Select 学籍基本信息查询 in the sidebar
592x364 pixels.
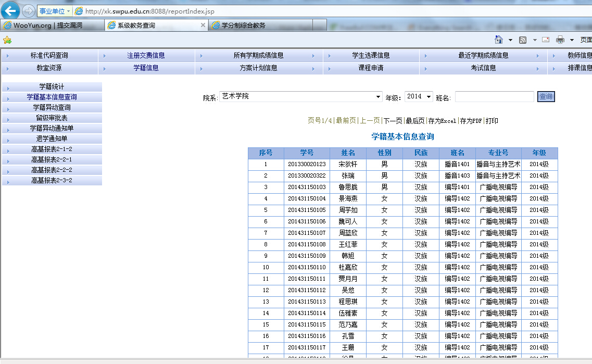coord(52,97)
